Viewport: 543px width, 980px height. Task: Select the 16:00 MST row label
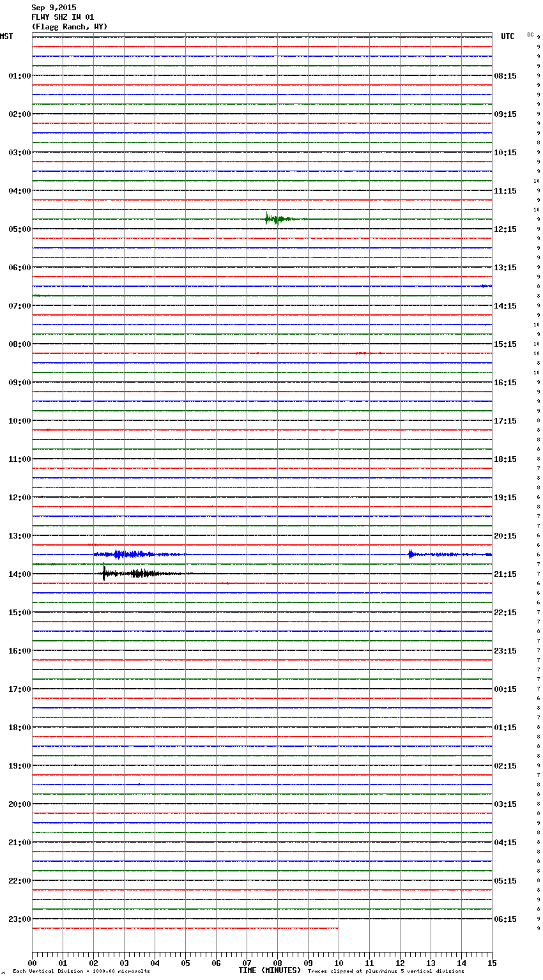[x=20, y=651]
